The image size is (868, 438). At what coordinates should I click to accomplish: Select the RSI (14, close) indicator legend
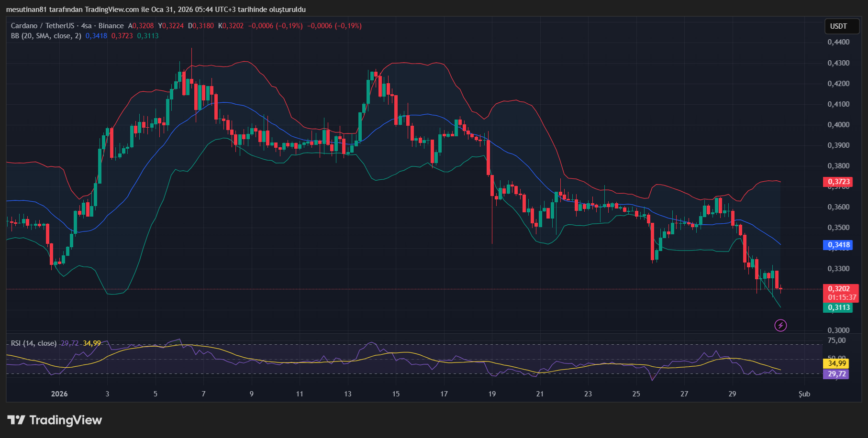pyautogui.click(x=33, y=343)
